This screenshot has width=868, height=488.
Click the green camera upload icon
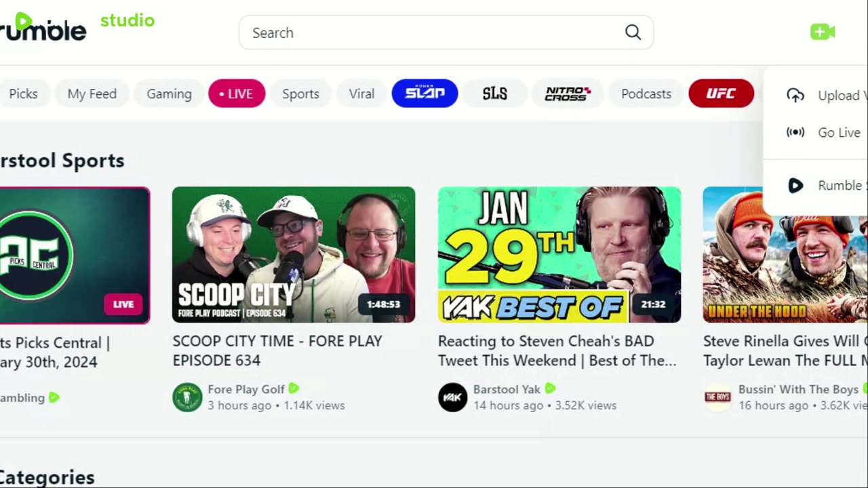click(x=823, y=32)
